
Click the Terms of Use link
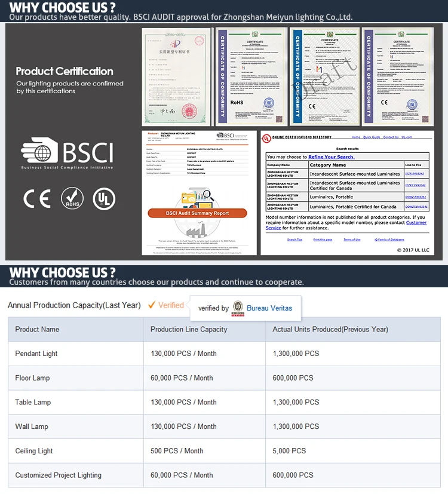click(352, 240)
